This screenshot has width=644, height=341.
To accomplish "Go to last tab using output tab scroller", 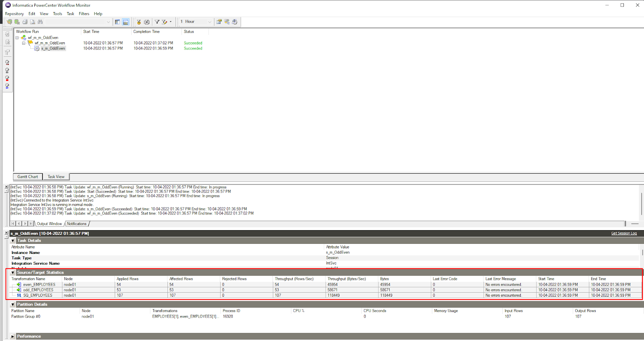I will pyautogui.click(x=31, y=224).
